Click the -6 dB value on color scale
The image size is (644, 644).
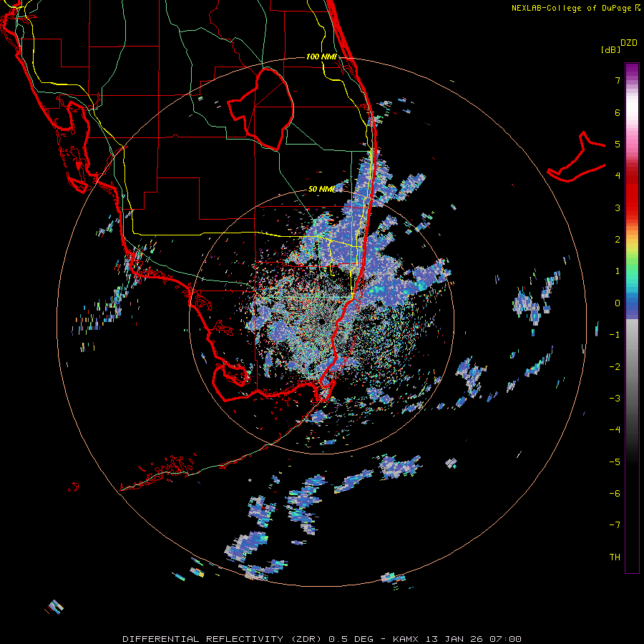click(x=615, y=494)
